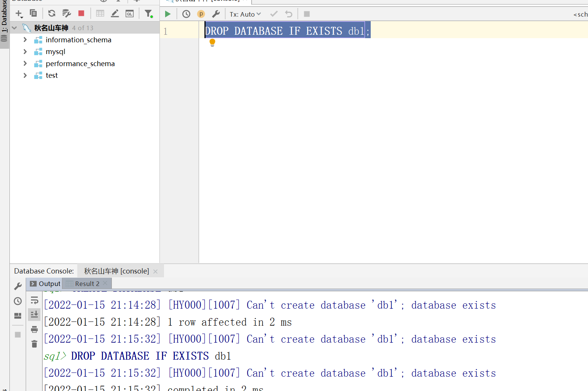Select the performance_schema item

[80, 63]
